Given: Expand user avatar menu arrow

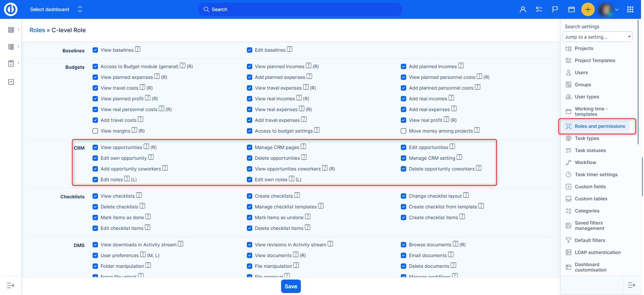Looking at the screenshot, I should point(617,10).
